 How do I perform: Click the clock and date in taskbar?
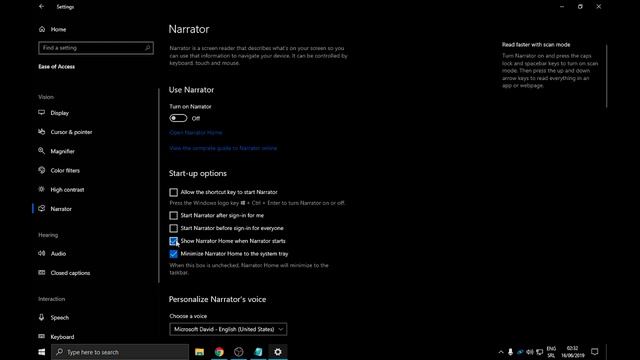coord(572,352)
